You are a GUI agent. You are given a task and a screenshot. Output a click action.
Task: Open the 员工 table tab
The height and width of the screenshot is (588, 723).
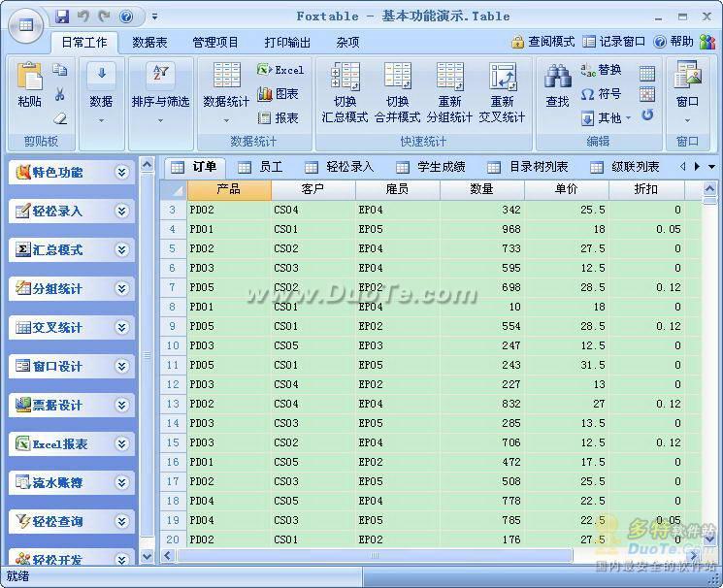pyautogui.click(x=260, y=167)
